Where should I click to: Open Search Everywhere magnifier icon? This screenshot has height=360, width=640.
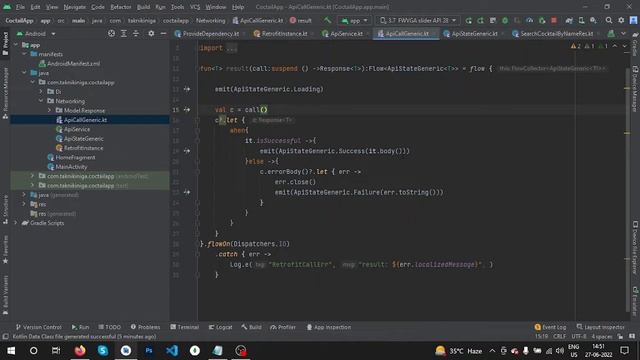609,20
